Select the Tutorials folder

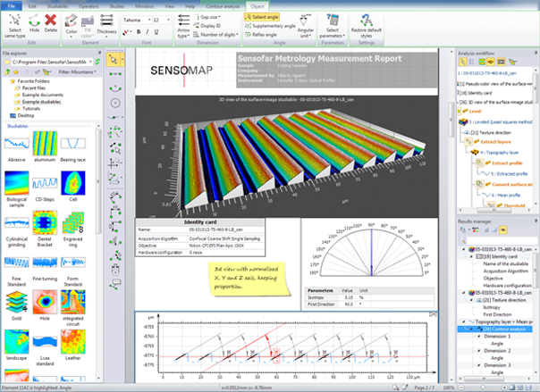[x=28, y=109]
